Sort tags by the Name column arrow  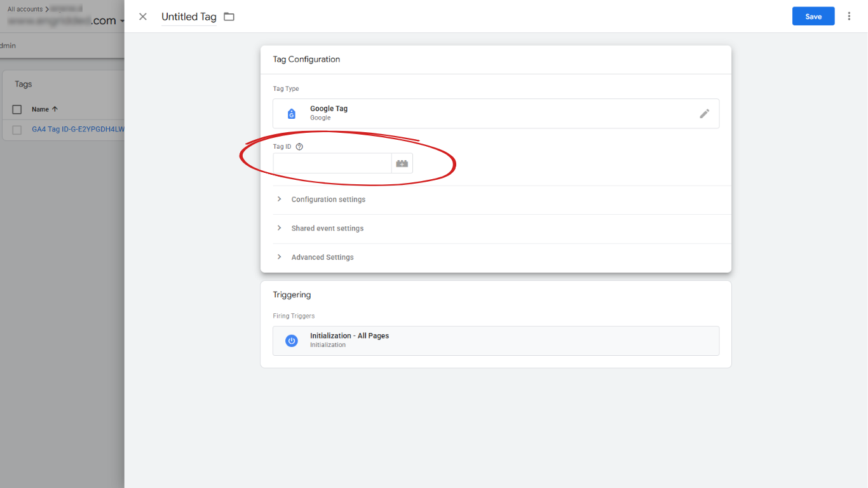[x=54, y=109]
